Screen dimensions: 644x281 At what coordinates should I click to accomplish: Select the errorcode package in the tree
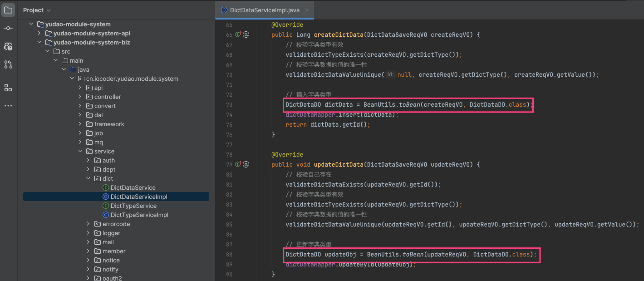point(116,224)
